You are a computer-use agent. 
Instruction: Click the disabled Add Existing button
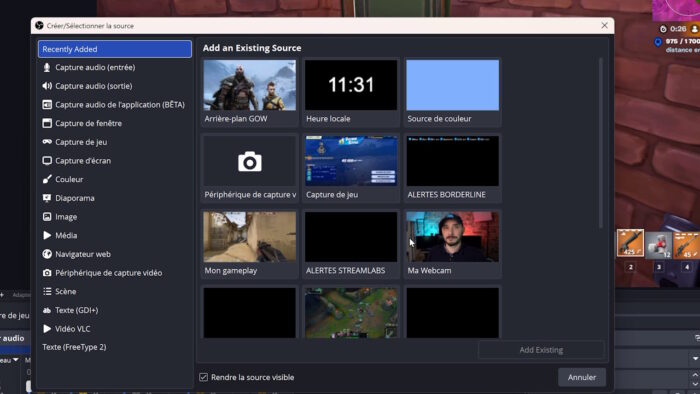[x=541, y=350]
